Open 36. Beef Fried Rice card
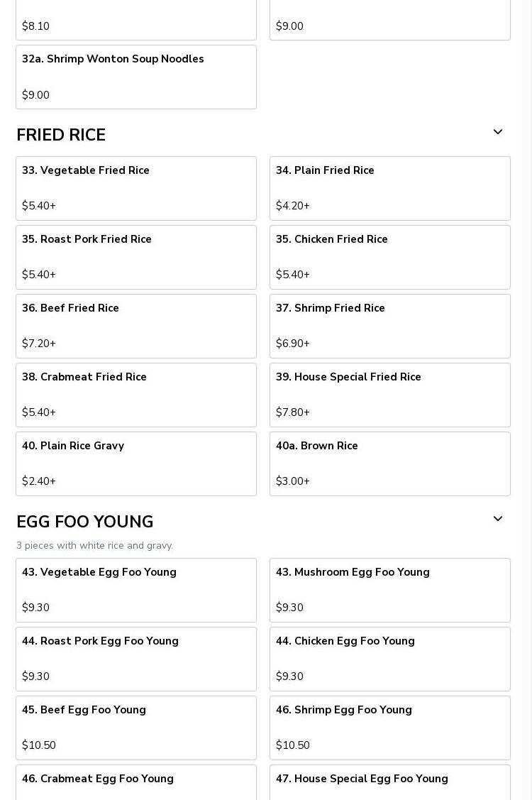This screenshot has height=800, width=532. [136, 326]
